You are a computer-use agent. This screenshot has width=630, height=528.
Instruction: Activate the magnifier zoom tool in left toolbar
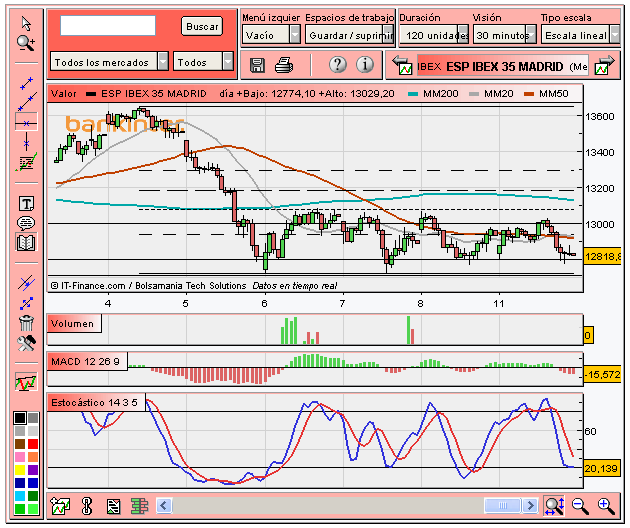coord(26,43)
